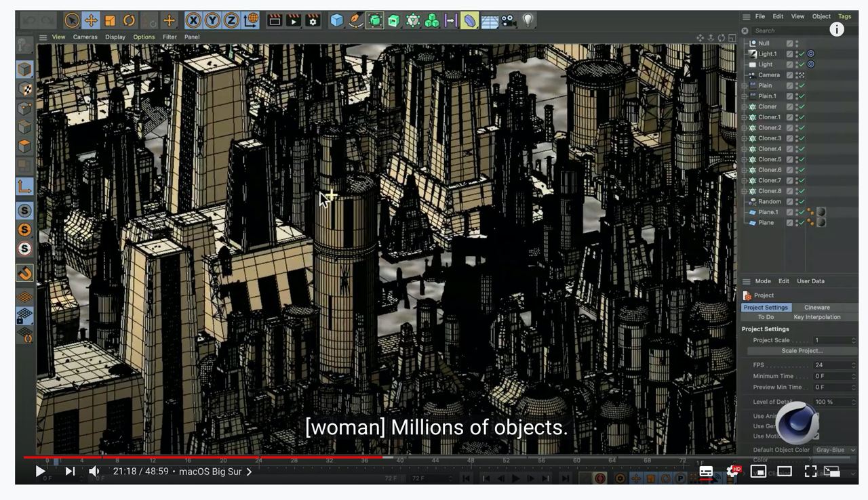
Task: Toggle enable checkmark for Light.1
Action: click(x=802, y=54)
